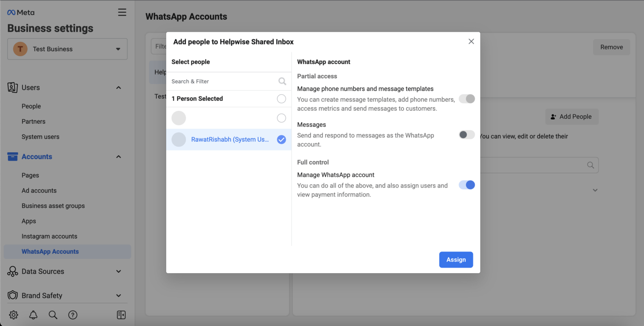Image resolution: width=644 pixels, height=326 pixels.
Task: Enable the Messages access toggle
Action: coord(466,135)
